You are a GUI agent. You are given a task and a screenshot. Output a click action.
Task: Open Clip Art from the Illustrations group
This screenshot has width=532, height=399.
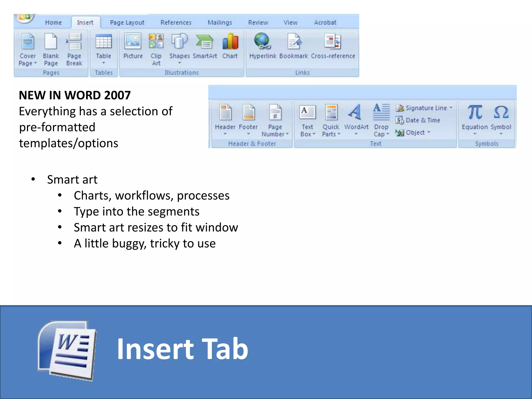click(156, 42)
